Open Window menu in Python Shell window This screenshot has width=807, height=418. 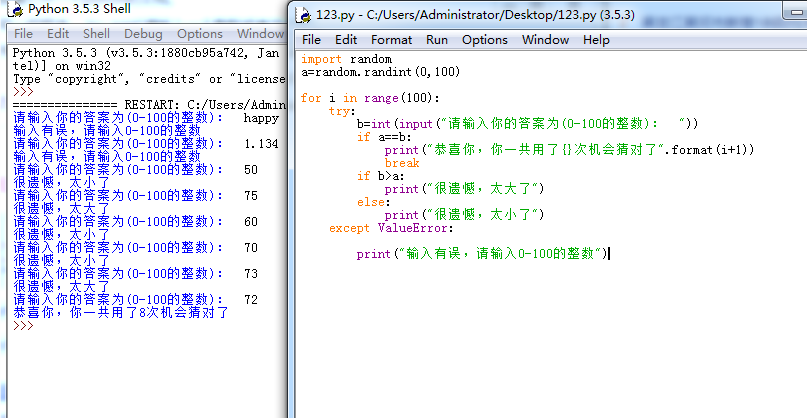click(260, 34)
